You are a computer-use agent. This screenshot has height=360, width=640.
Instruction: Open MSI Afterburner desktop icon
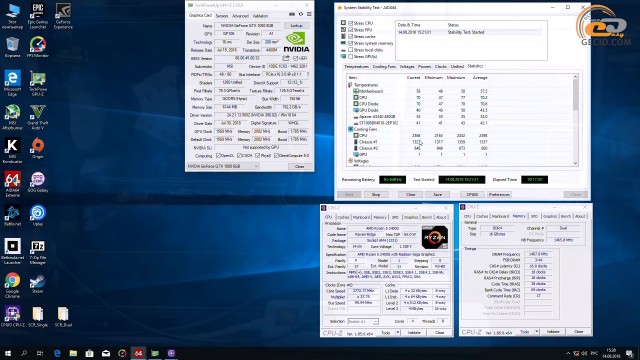[12, 117]
